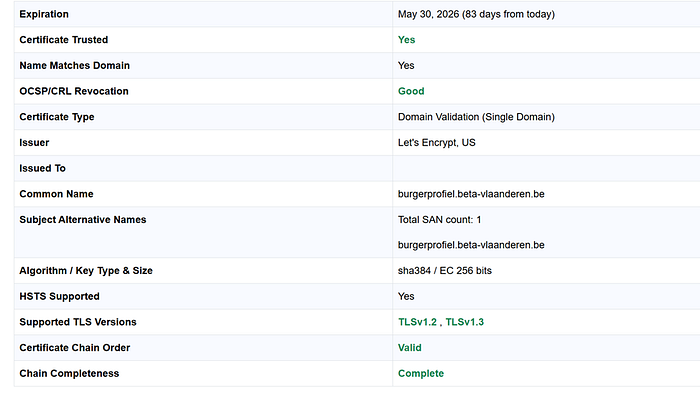Select the 'OCSP/CRL Revocation' label
The image size is (700, 393).
[x=74, y=91]
